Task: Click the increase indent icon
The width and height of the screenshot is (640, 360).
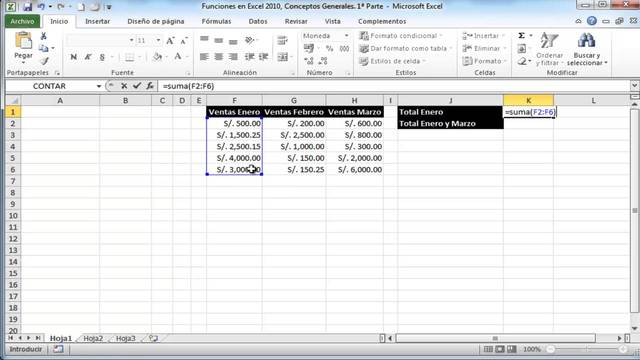Action: [x=264, y=57]
